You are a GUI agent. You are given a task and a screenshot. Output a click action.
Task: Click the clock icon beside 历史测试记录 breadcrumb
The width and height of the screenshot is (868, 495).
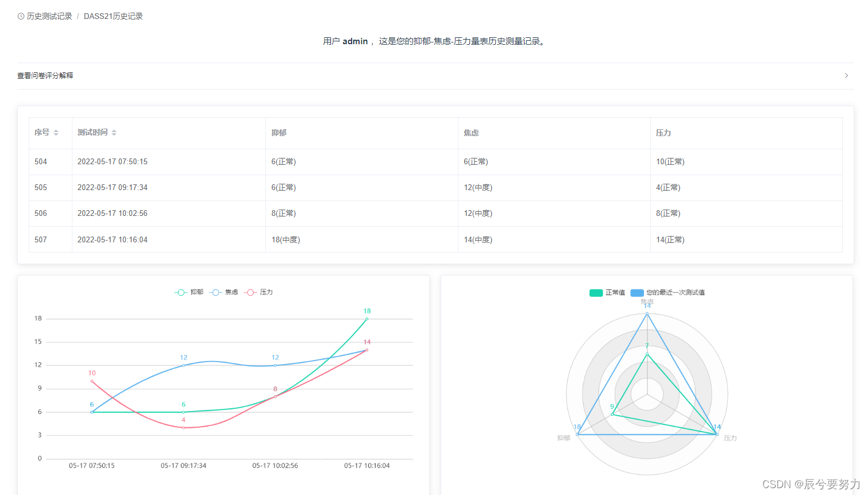21,16
